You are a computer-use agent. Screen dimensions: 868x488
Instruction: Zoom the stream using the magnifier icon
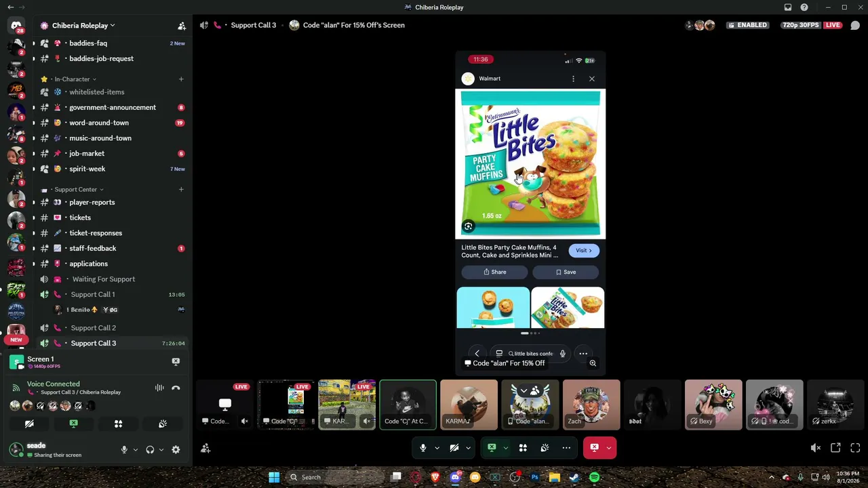pos(593,363)
